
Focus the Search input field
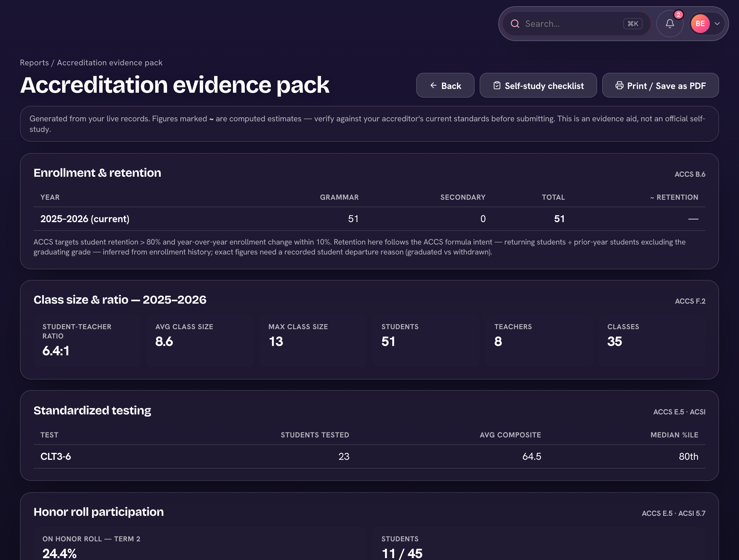click(576, 24)
